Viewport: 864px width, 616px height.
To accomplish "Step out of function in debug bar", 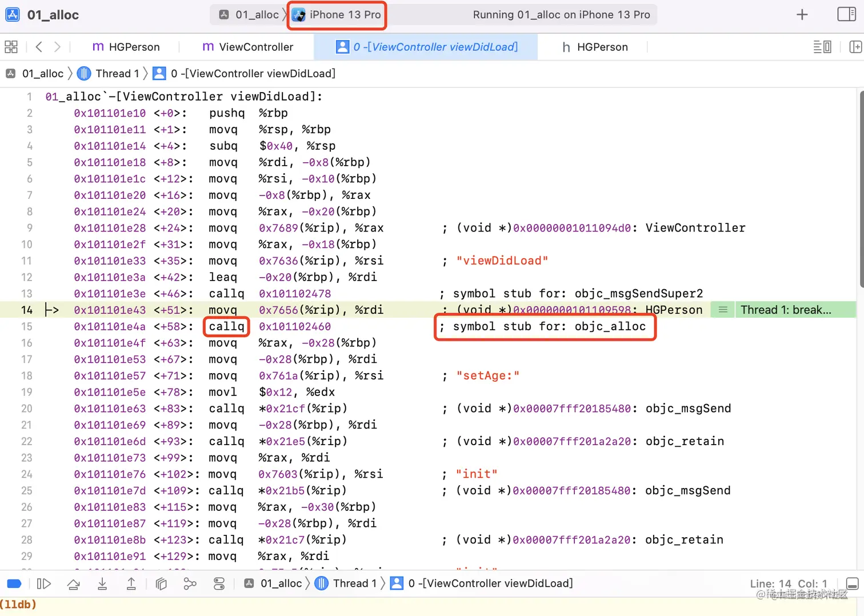I will (x=131, y=583).
